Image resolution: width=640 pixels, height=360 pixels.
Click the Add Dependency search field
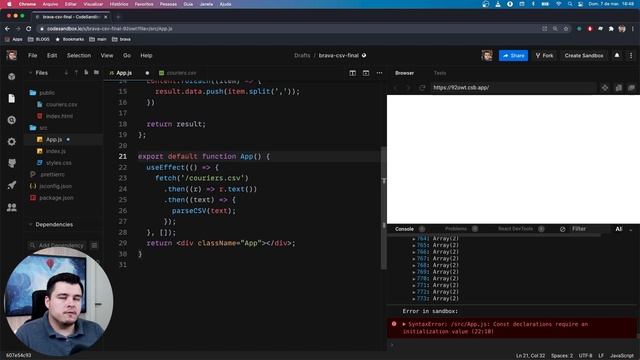tap(58, 245)
